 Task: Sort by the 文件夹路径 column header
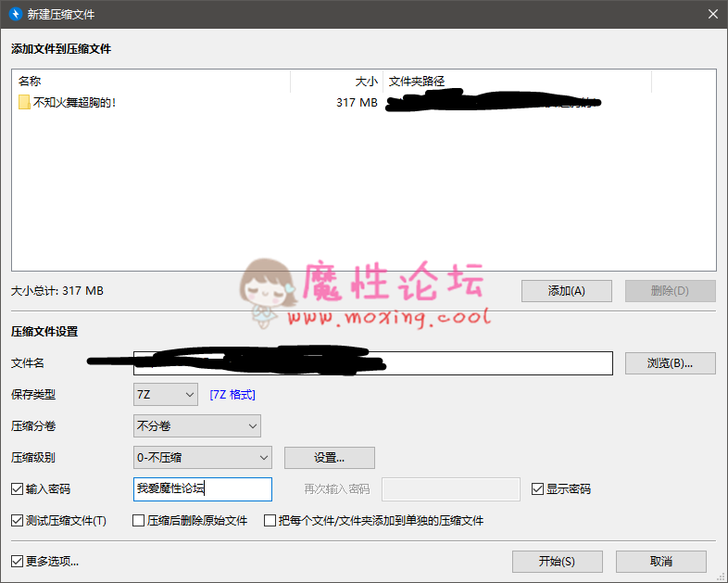(517, 82)
